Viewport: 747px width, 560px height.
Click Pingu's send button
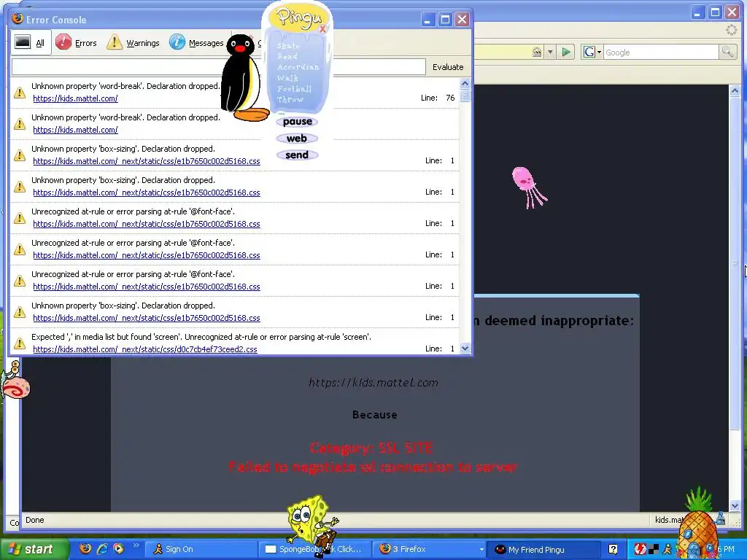click(297, 155)
